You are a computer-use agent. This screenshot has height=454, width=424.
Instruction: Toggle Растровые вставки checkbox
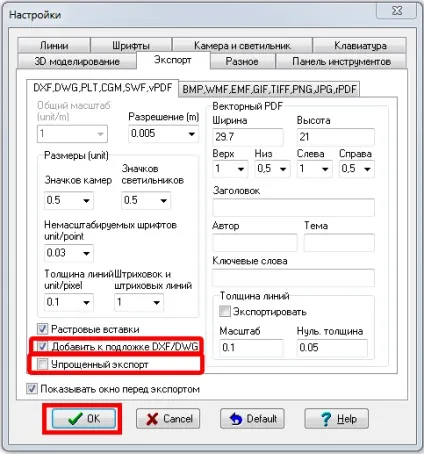coord(43,329)
